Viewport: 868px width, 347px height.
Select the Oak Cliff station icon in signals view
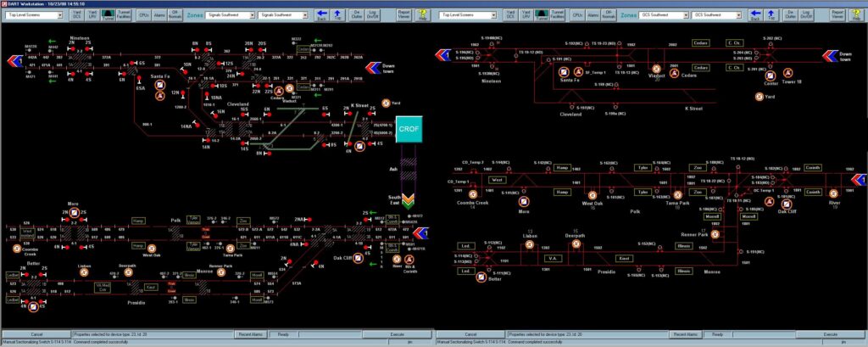tap(359, 258)
